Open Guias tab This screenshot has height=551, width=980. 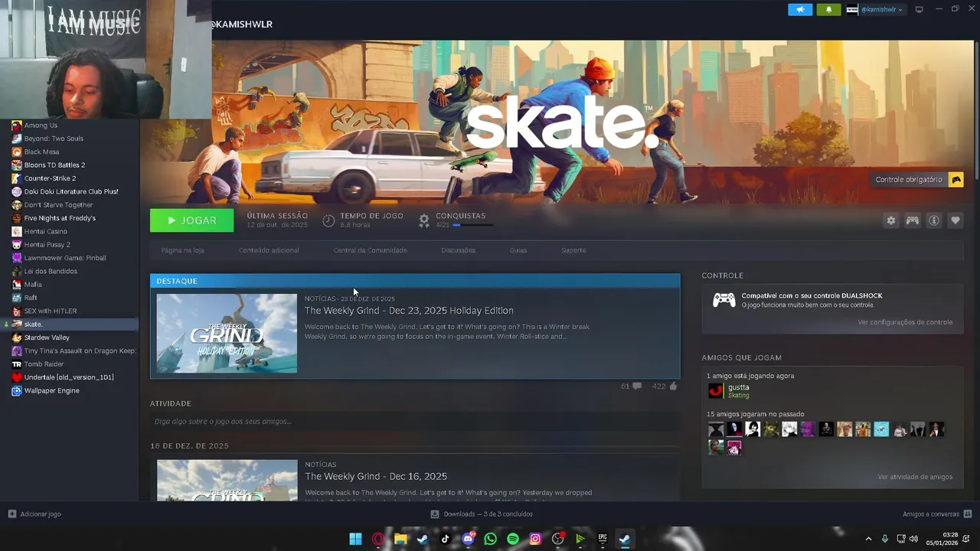coord(518,250)
